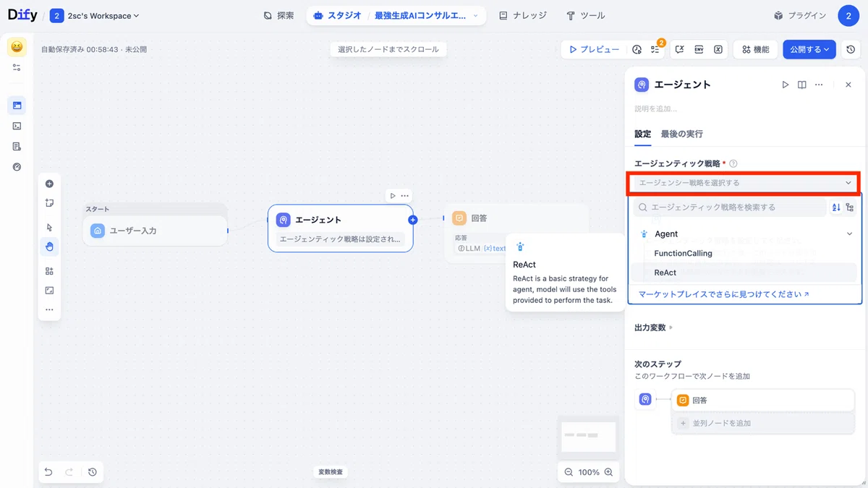Select the hand pan mode tool

(x=49, y=247)
